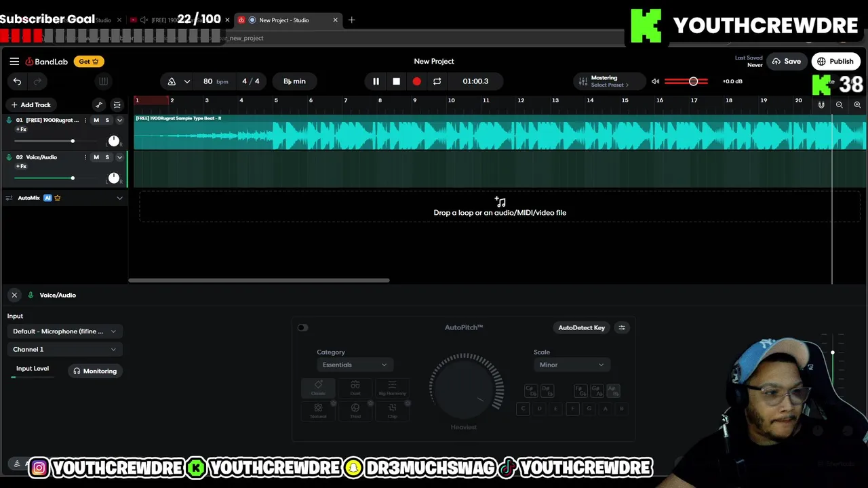Open the Channel 1 dropdown
The image size is (868, 488).
(64, 350)
